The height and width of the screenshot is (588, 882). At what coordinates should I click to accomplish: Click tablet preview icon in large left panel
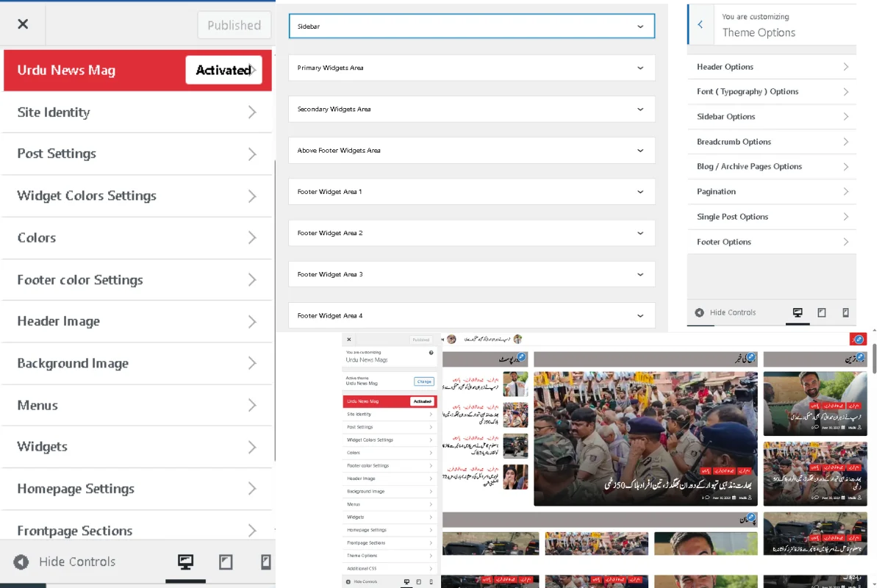pos(226,562)
